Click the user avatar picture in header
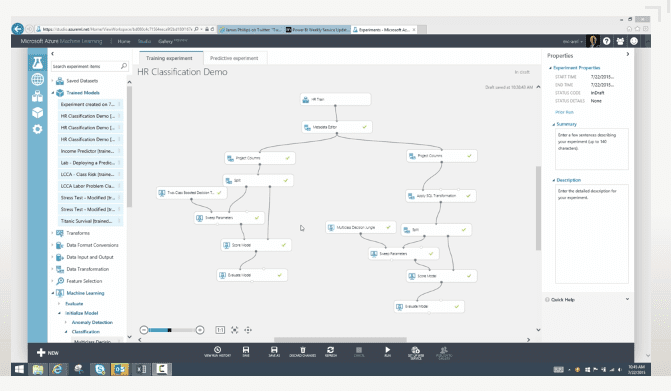Screen dimensions: 671x391 click(x=593, y=41)
